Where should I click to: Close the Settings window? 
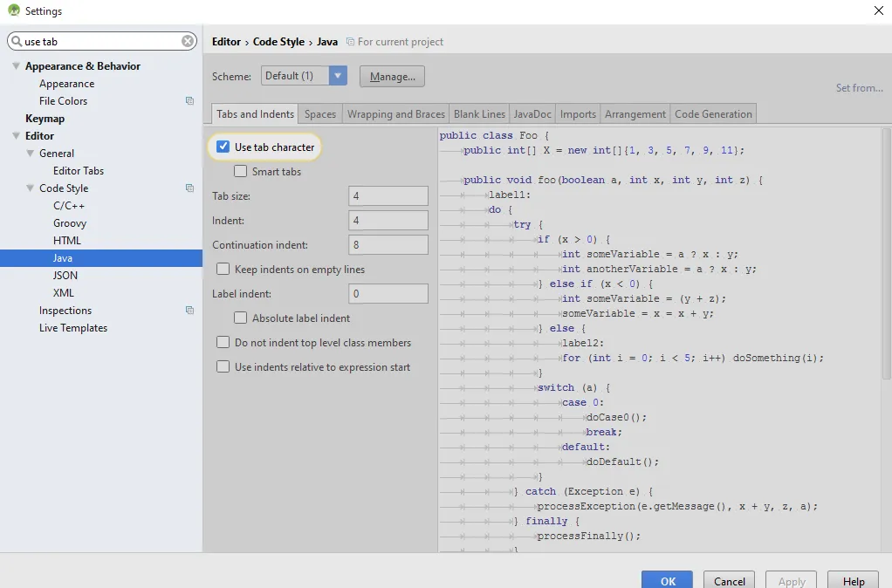[x=878, y=10]
